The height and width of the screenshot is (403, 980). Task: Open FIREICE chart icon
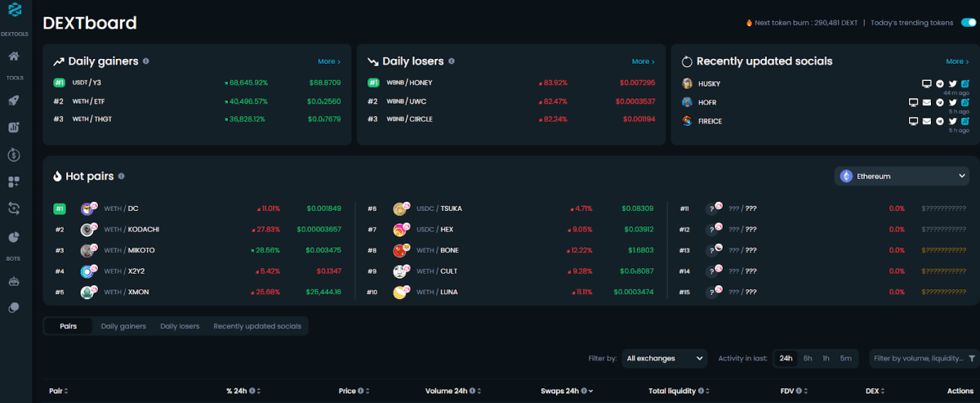[x=964, y=121]
